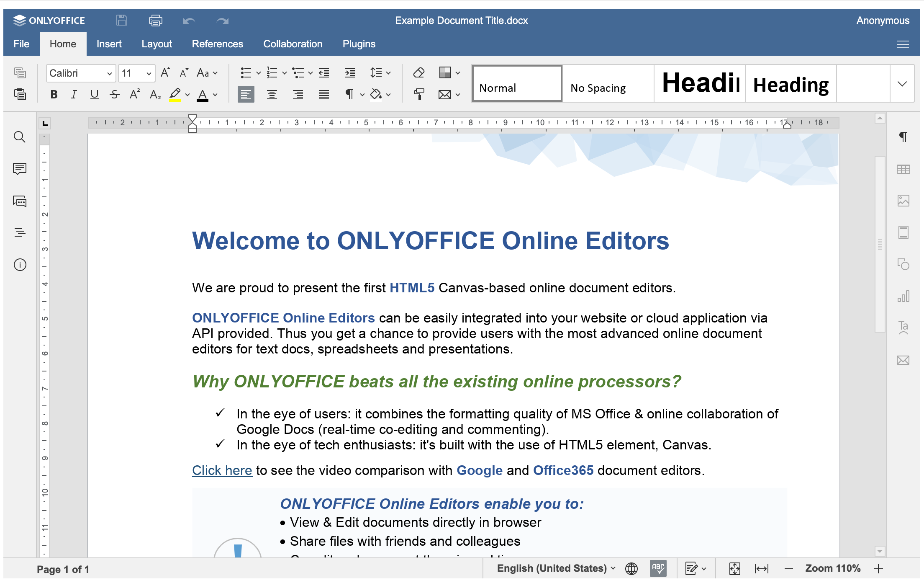Open Table settings in right sidebar
Screen dimensions: 924x583
point(903,169)
